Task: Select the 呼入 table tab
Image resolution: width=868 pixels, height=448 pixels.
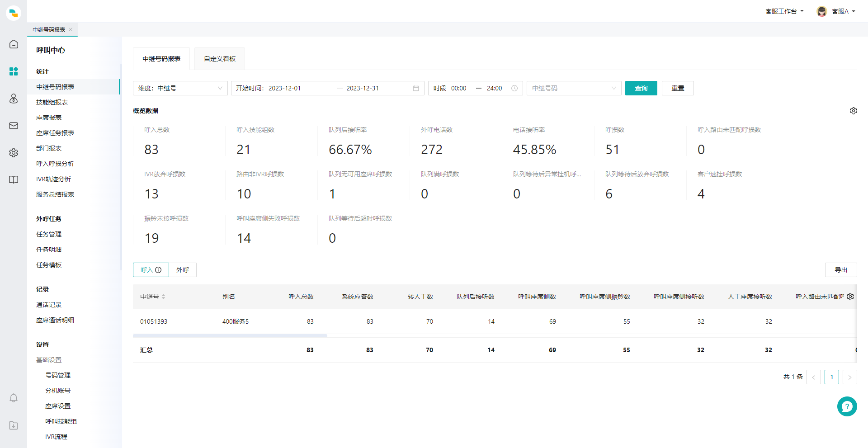Action: pos(151,270)
